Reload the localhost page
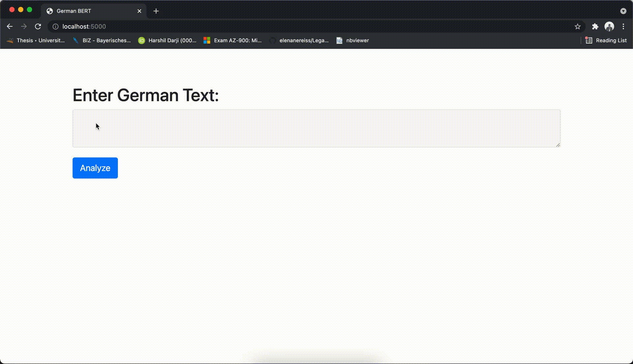 pos(38,26)
